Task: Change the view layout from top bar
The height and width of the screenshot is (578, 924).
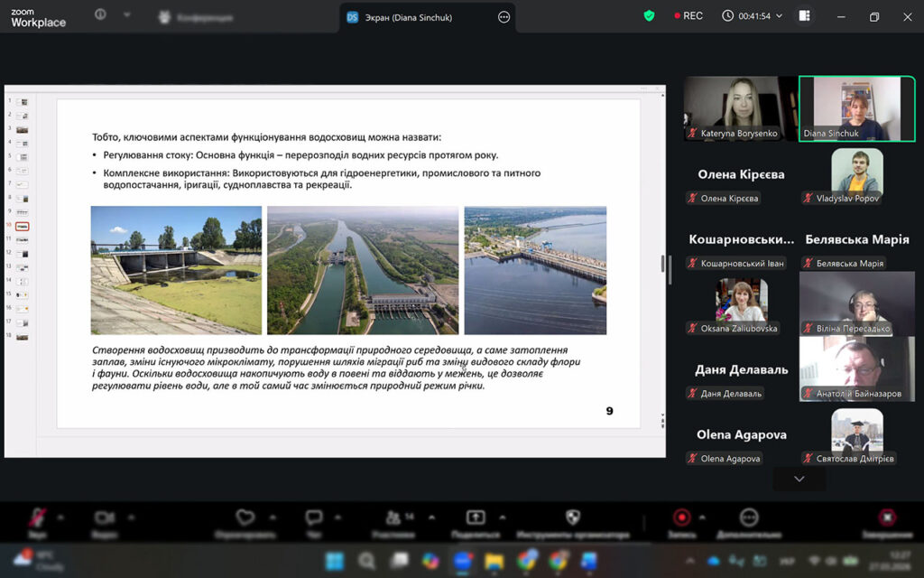Action: point(805,16)
